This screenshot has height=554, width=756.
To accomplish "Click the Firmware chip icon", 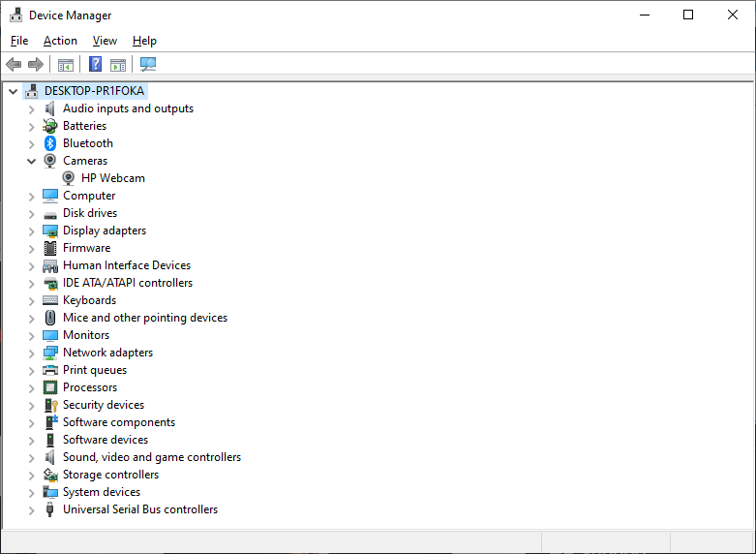I will coord(50,248).
